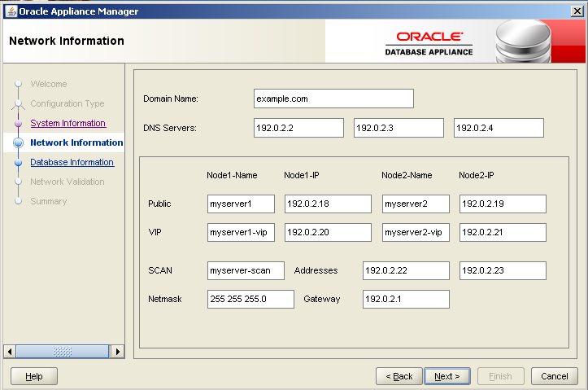Click the "Node1-Name" column header
The image size is (588, 390).
pyautogui.click(x=232, y=175)
